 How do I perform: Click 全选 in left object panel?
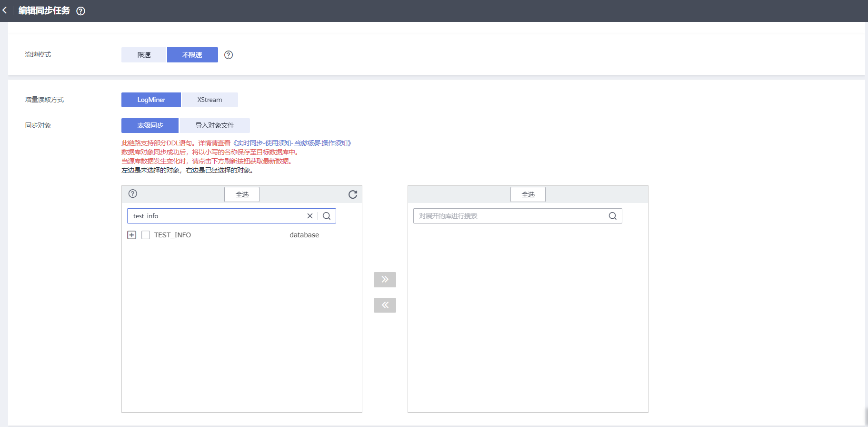[x=242, y=194]
